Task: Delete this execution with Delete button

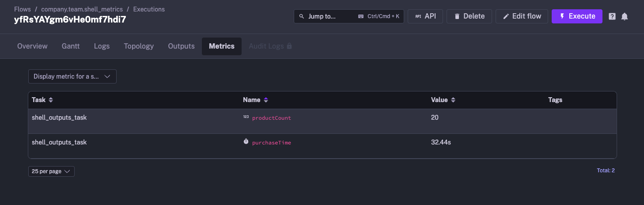Action: pos(469,16)
